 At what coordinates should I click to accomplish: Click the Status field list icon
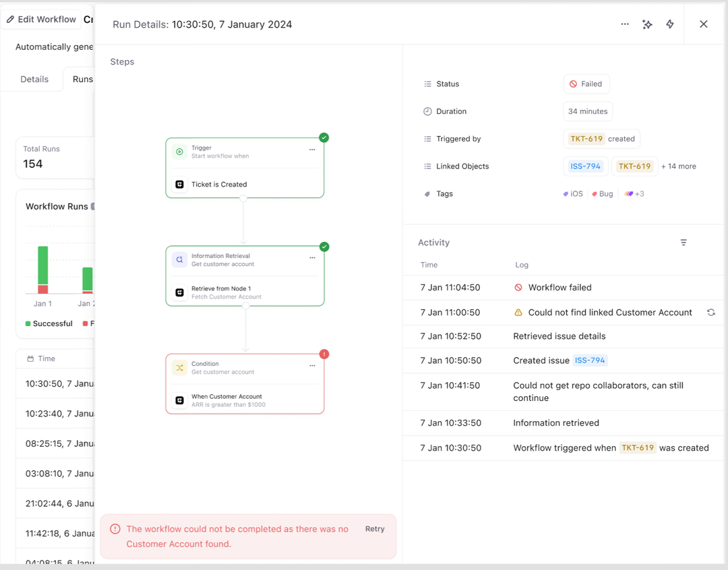[427, 84]
